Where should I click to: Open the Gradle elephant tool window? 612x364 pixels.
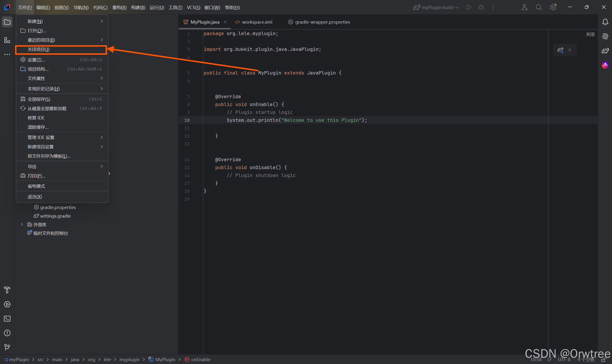(605, 51)
